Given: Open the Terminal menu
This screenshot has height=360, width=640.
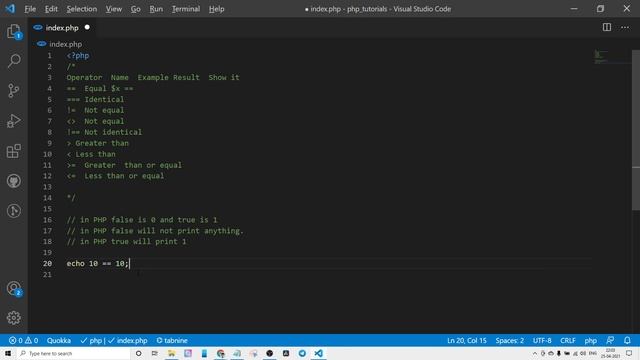Looking at the screenshot, I should (186, 9).
